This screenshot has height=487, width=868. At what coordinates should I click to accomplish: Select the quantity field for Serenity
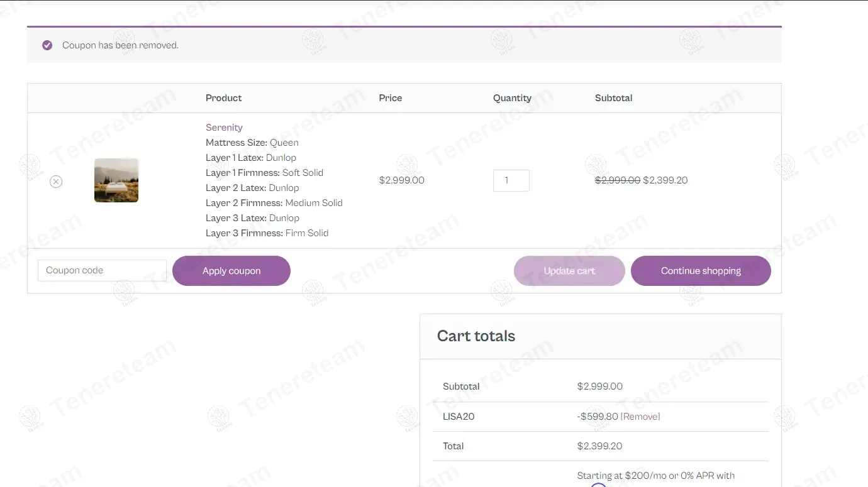click(x=511, y=180)
